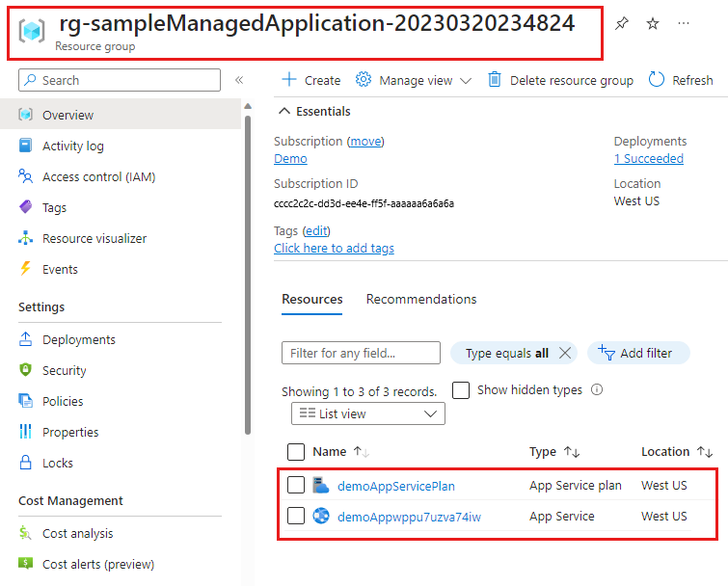Check the demoAppServicePlan row checkbox
728x586 pixels.
(x=296, y=485)
